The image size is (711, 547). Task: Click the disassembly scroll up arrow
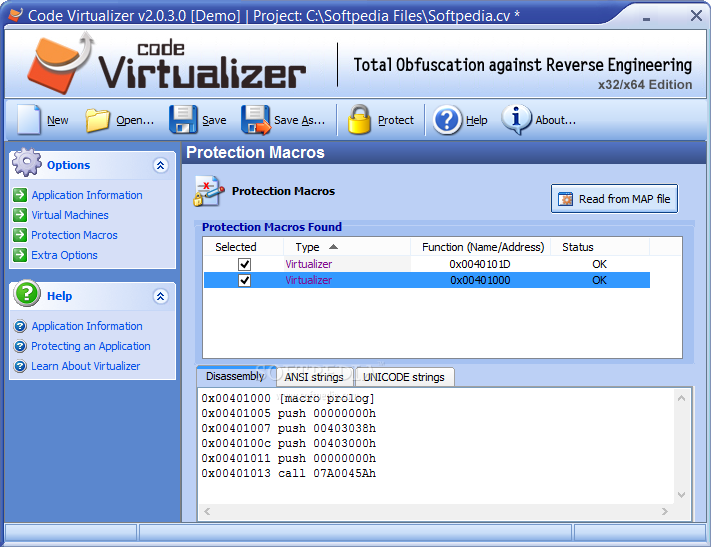(681, 398)
